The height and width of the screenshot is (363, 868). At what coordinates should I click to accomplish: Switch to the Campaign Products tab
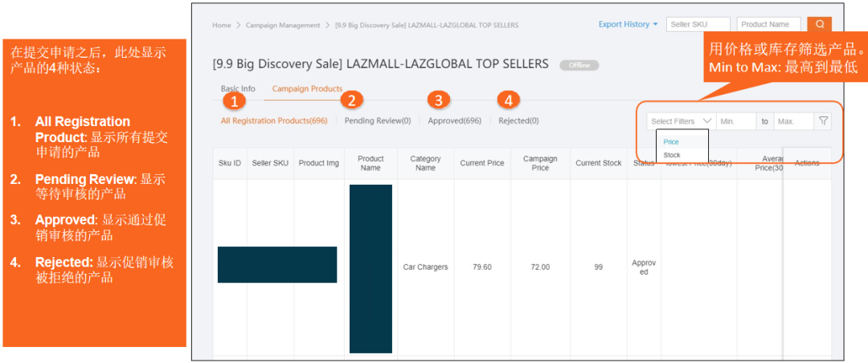307,88
